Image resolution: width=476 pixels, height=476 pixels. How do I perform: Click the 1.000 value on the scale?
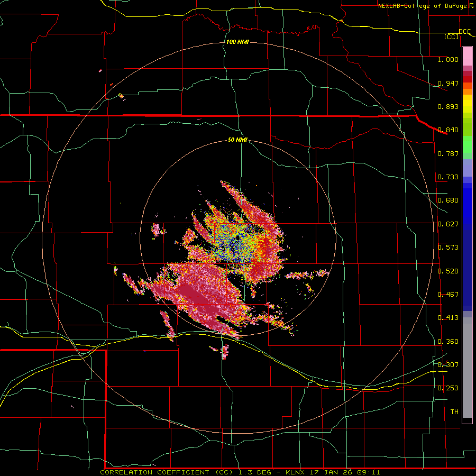click(x=448, y=60)
